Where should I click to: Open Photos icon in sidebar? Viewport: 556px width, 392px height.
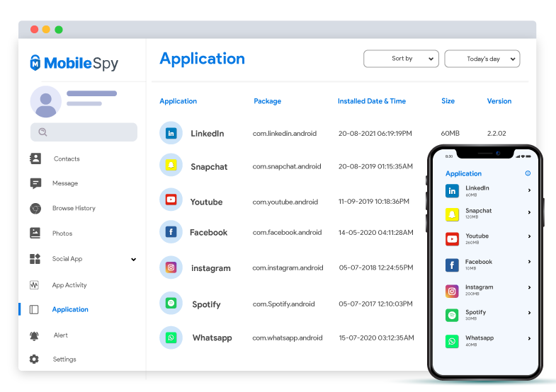pos(35,233)
